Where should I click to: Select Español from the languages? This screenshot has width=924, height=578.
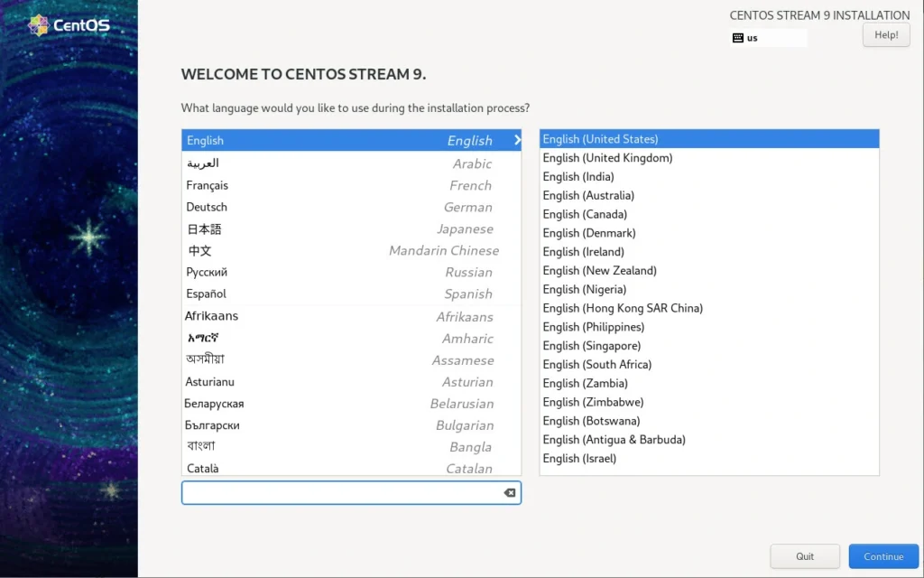point(207,294)
